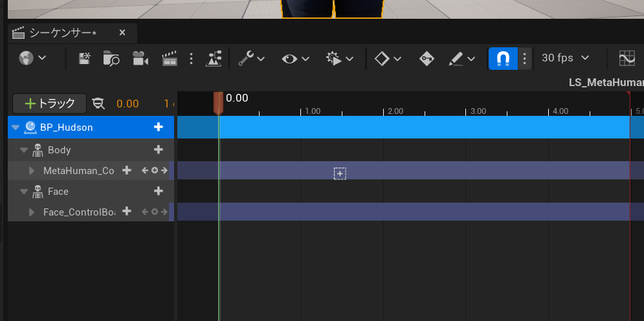Click Find in Content Browser icon
Screen dimensions: 644x321
click(111, 58)
